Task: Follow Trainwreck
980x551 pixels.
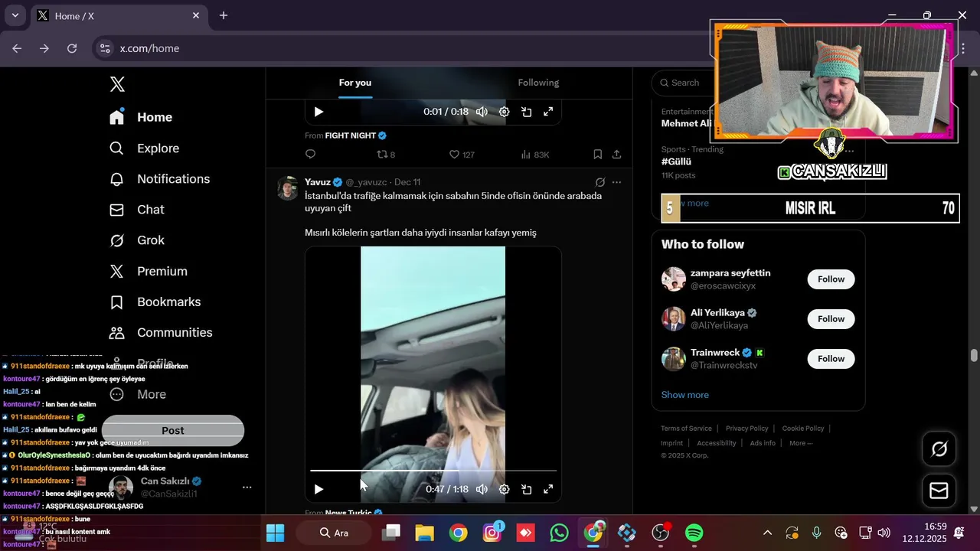Action: pos(831,359)
